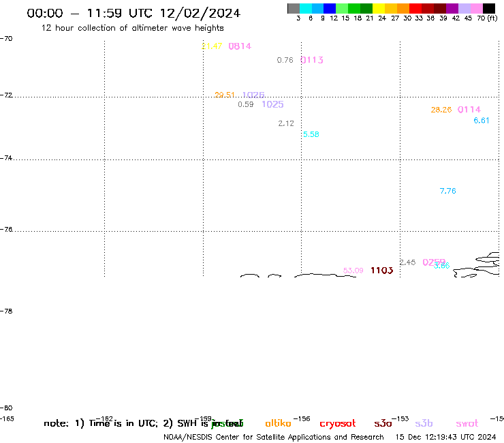Screen dimensions: 504x443
Task: Select the latitude label -74
Action: [6, 158]
